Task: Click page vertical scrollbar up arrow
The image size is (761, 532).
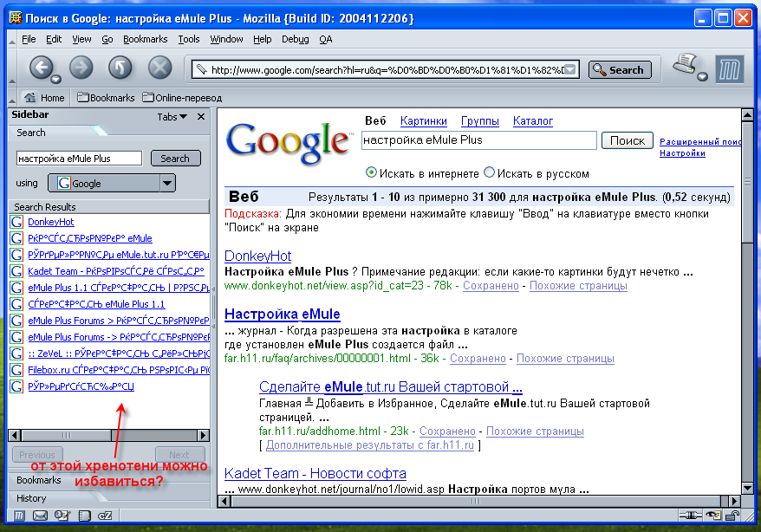Action: (747, 115)
